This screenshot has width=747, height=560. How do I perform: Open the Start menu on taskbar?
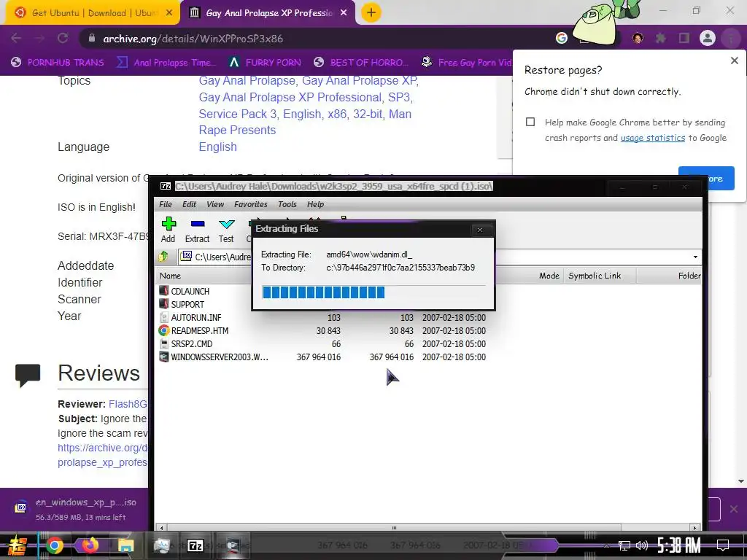point(18,545)
